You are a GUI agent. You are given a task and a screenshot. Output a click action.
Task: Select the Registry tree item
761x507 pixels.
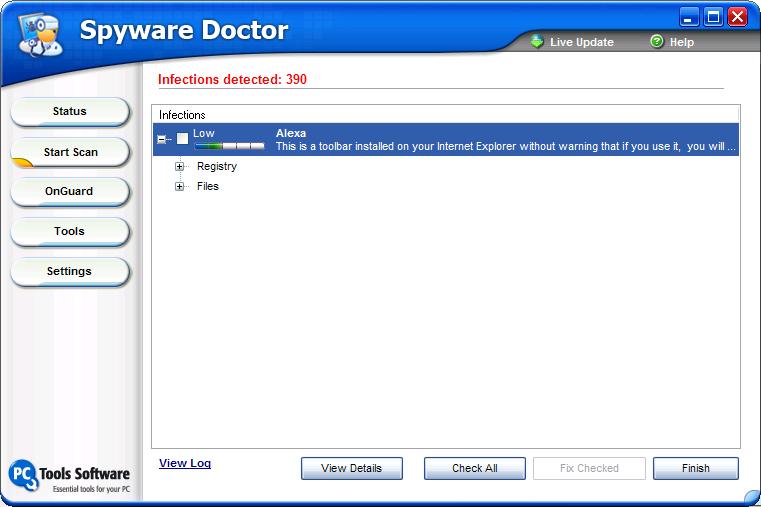(x=217, y=166)
